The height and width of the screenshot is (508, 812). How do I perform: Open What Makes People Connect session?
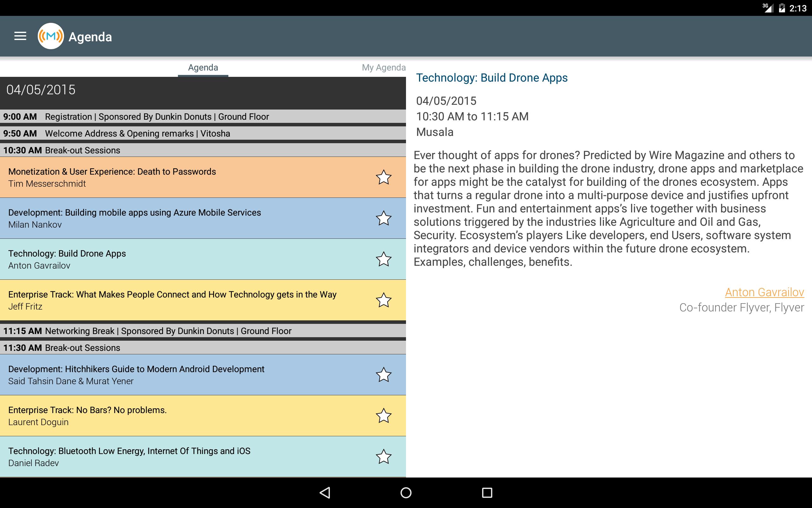coord(203,300)
